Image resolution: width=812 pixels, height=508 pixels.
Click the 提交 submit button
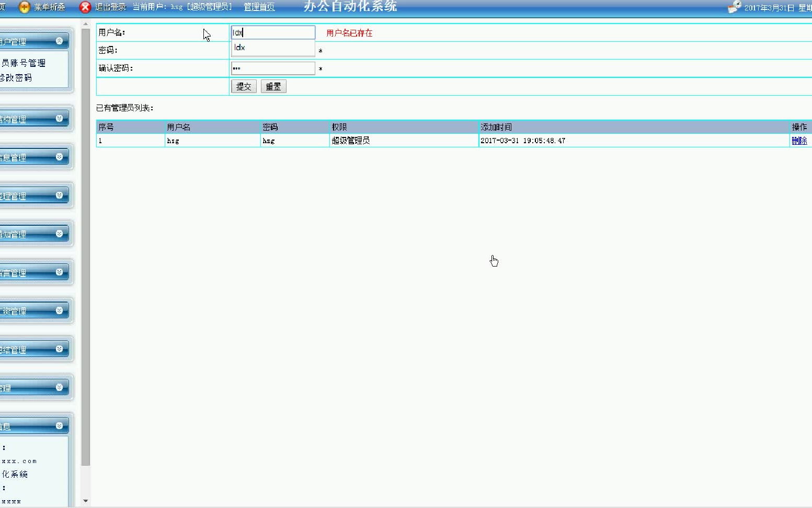[x=244, y=87]
